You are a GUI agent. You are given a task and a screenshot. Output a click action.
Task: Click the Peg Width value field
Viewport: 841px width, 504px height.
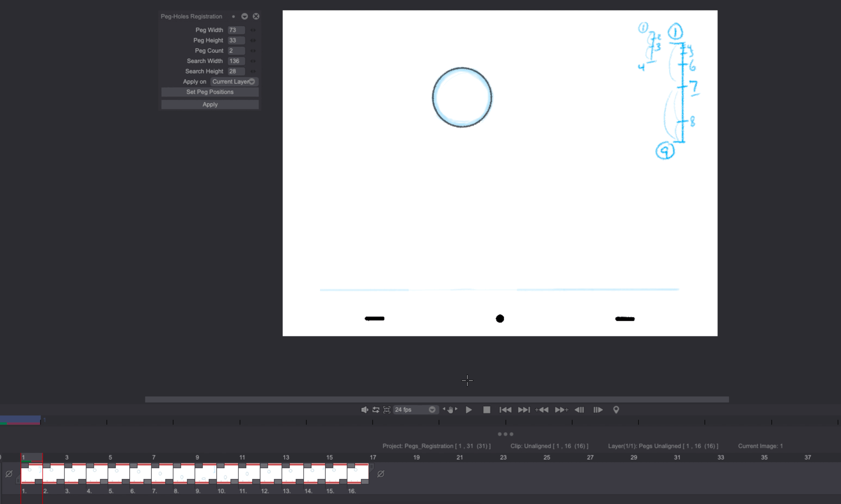[x=236, y=30]
